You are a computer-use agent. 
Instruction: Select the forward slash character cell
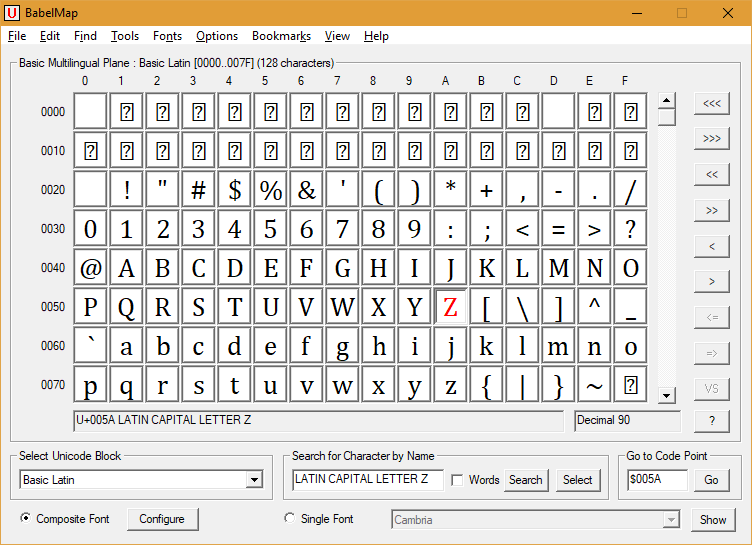630,190
